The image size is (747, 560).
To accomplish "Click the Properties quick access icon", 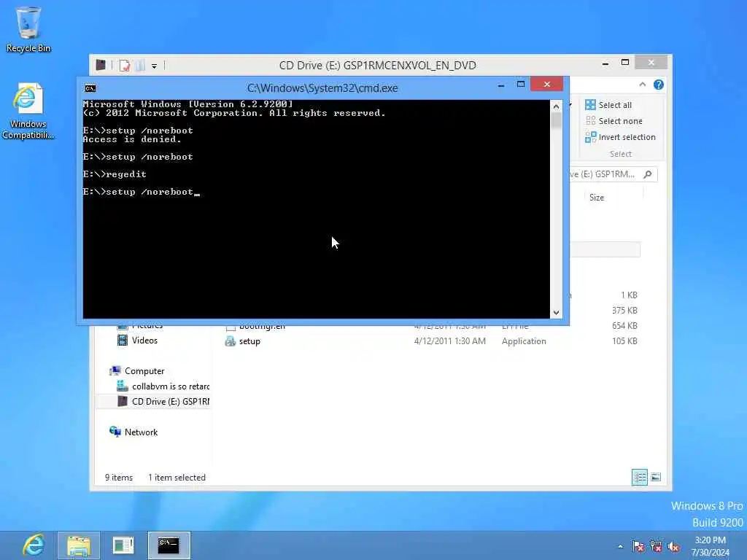I will pyautogui.click(x=124, y=65).
